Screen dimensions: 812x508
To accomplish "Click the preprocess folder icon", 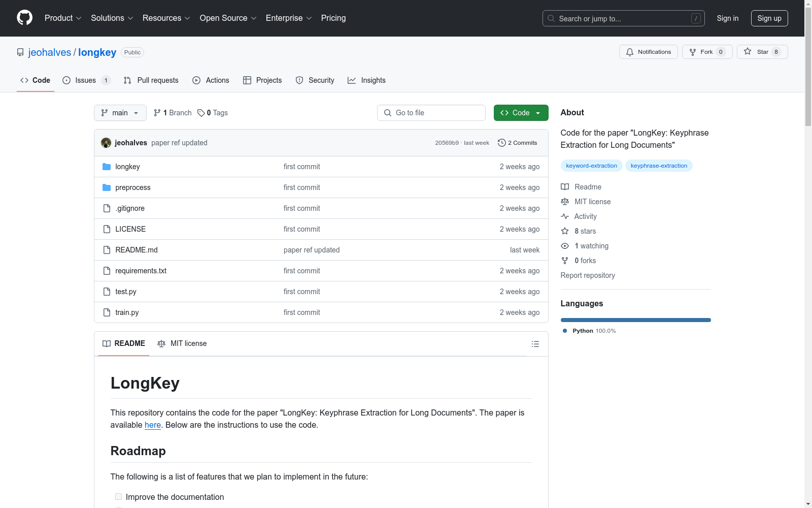I will point(107,187).
